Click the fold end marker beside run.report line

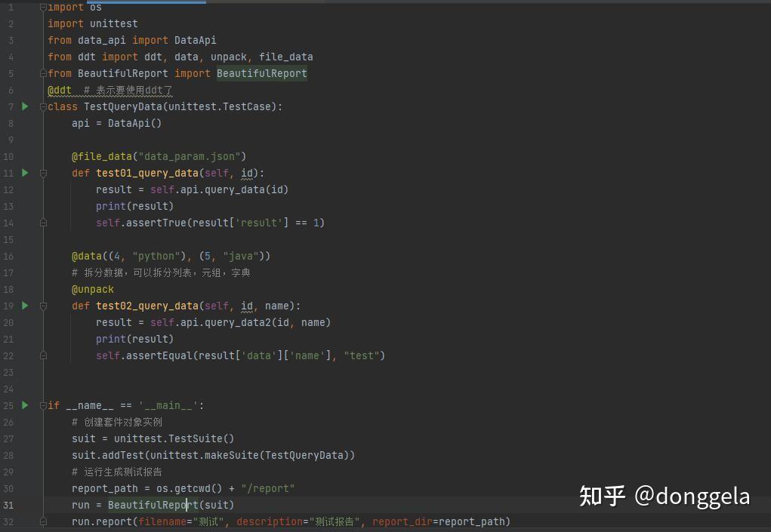43,521
